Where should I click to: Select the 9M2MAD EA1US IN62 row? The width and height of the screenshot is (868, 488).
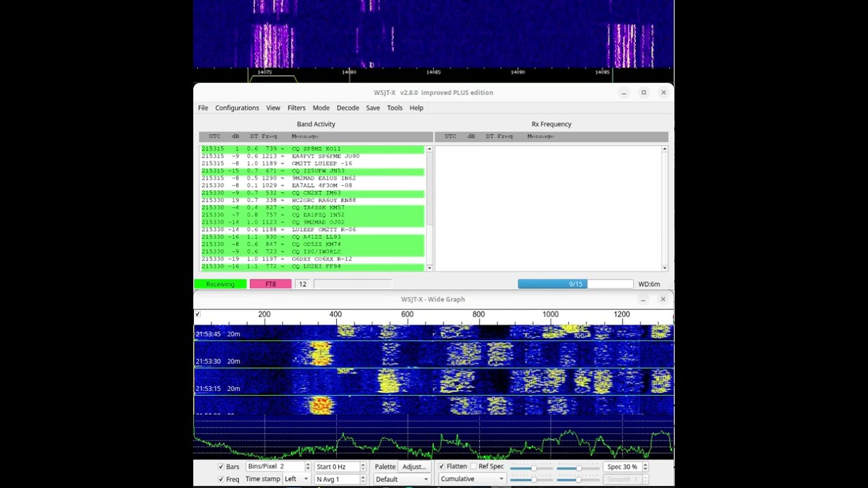313,178
